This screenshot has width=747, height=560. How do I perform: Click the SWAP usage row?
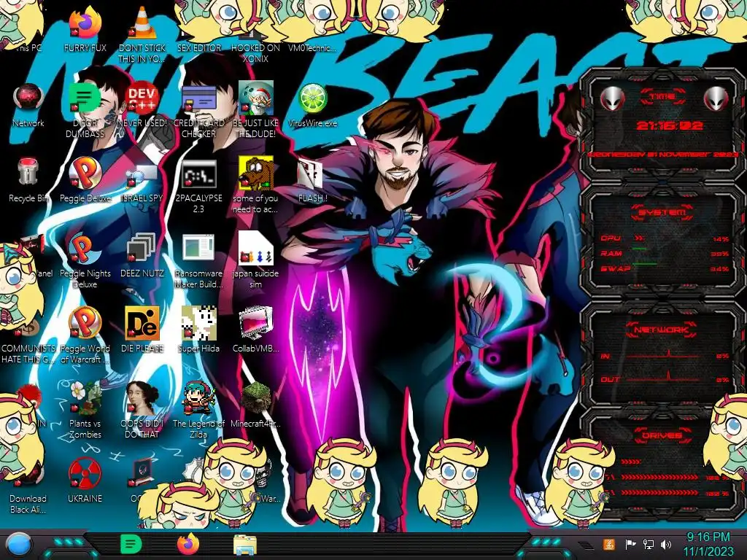[664, 268]
